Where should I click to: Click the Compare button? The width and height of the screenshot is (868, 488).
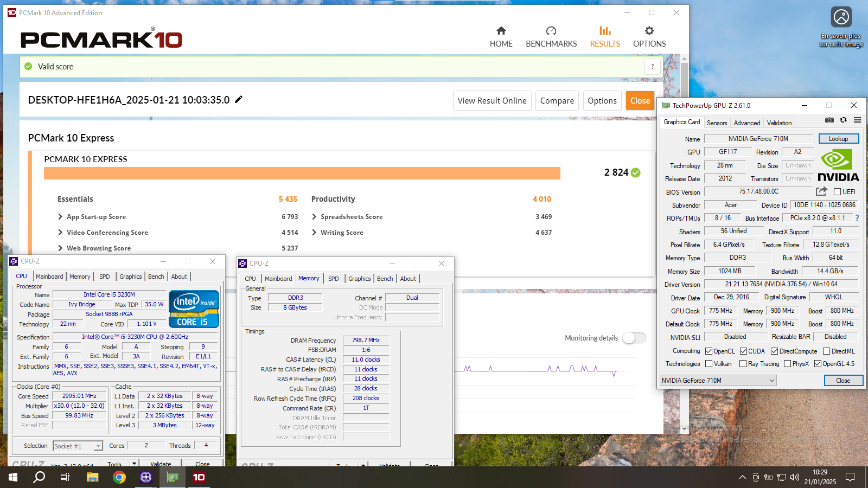point(557,101)
